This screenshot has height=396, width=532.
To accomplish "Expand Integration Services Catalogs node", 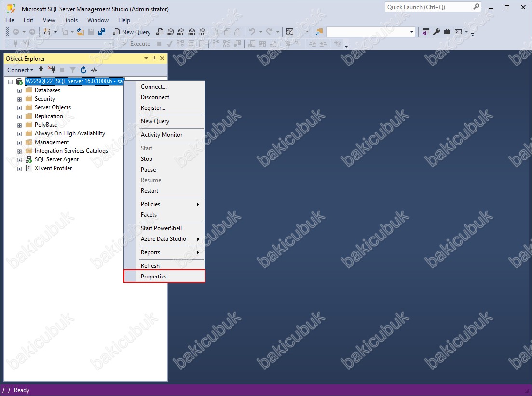I will click(x=19, y=151).
